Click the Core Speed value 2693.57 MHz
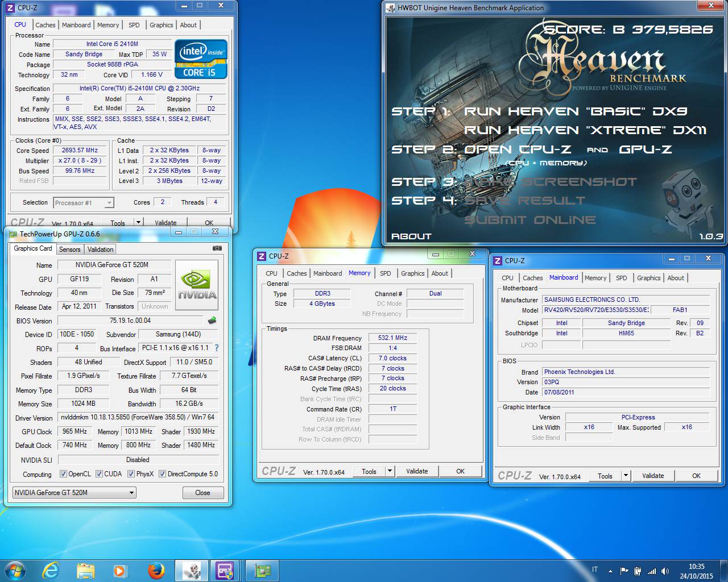 click(80, 150)
